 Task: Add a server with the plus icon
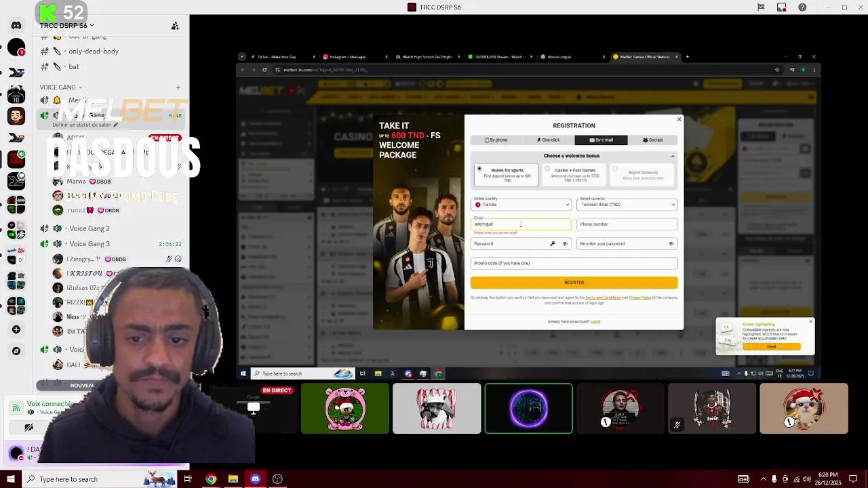(16, 329)
